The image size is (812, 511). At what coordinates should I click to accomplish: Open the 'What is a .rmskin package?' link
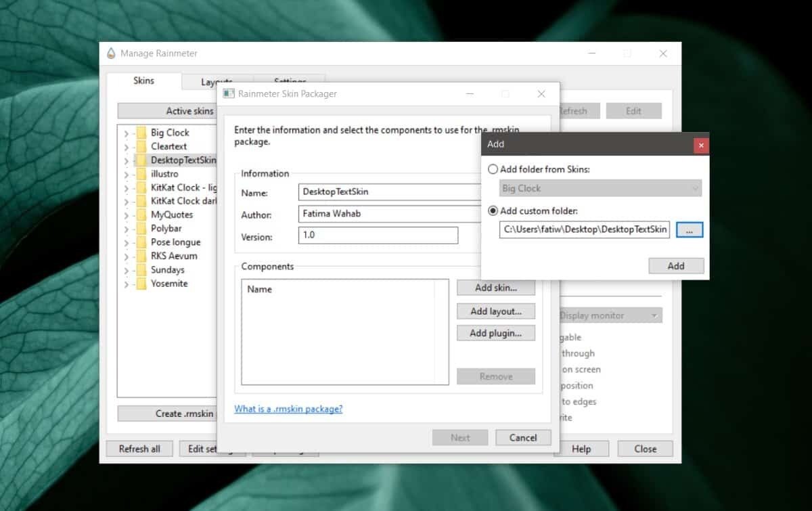point(288,409)
